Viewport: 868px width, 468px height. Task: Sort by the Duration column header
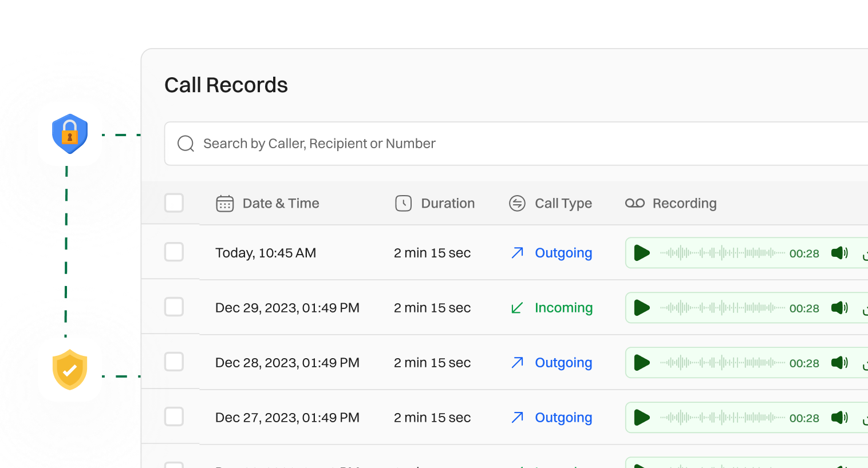point(448,203)
